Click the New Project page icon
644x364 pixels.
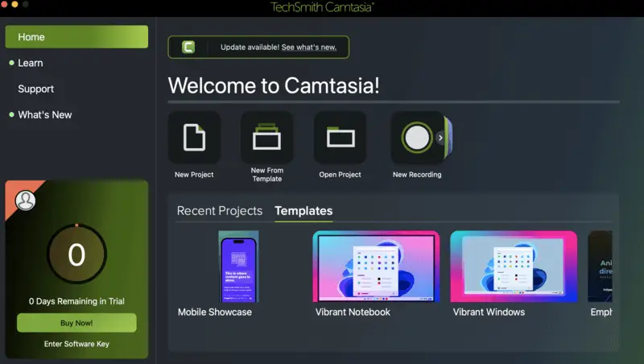[x=194, y=138]
